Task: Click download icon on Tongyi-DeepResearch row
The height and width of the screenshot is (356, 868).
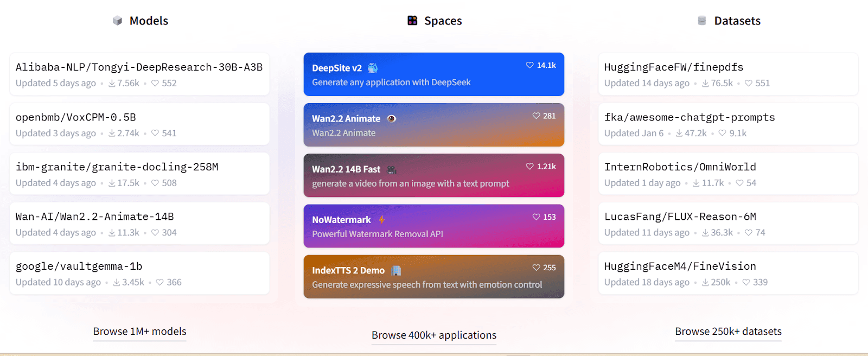Action: 112,83
